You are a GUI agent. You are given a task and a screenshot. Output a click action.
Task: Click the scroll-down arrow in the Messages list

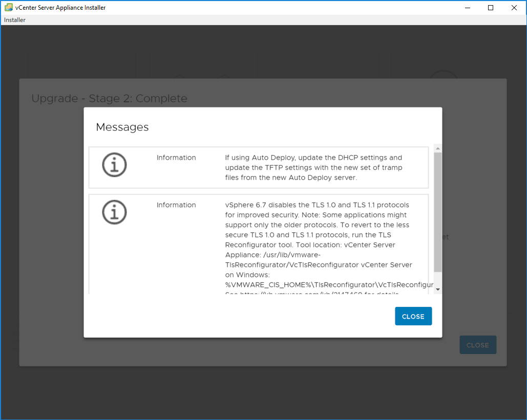(x=437, y=290)
